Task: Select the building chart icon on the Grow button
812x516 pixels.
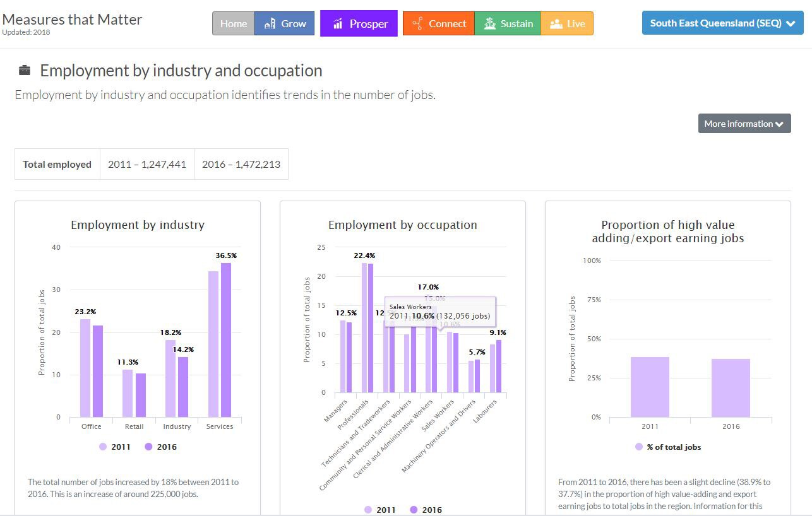Action: click(x=268, y=23)
